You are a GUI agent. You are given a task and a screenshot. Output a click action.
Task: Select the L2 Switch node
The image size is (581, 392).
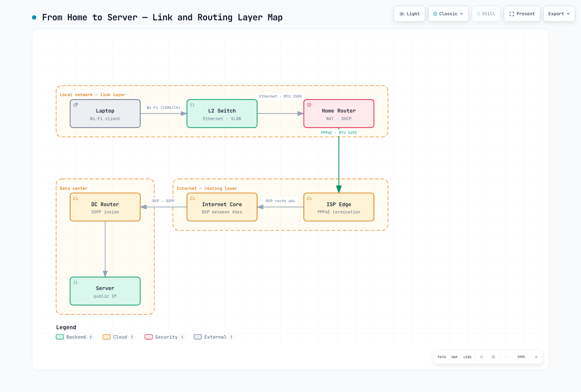222,114
